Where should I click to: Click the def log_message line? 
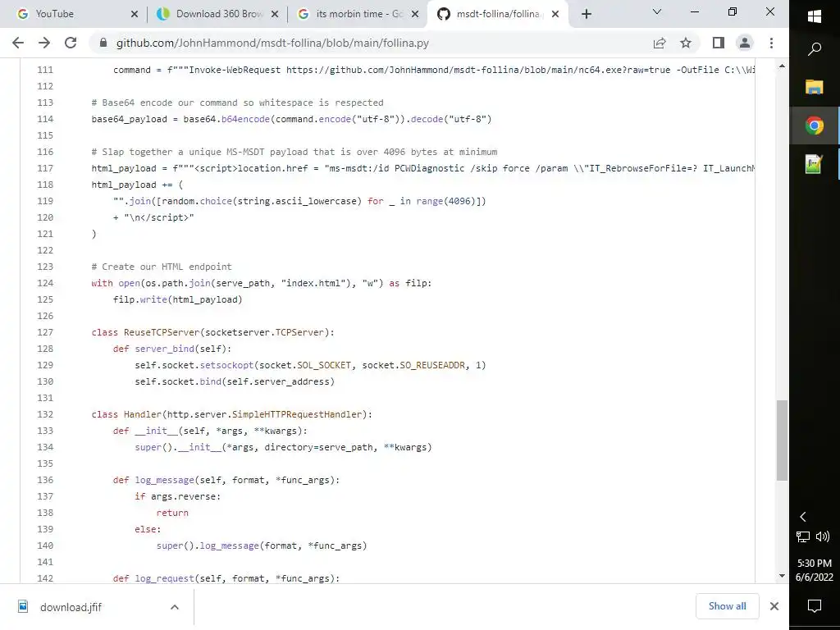point(226,480)
